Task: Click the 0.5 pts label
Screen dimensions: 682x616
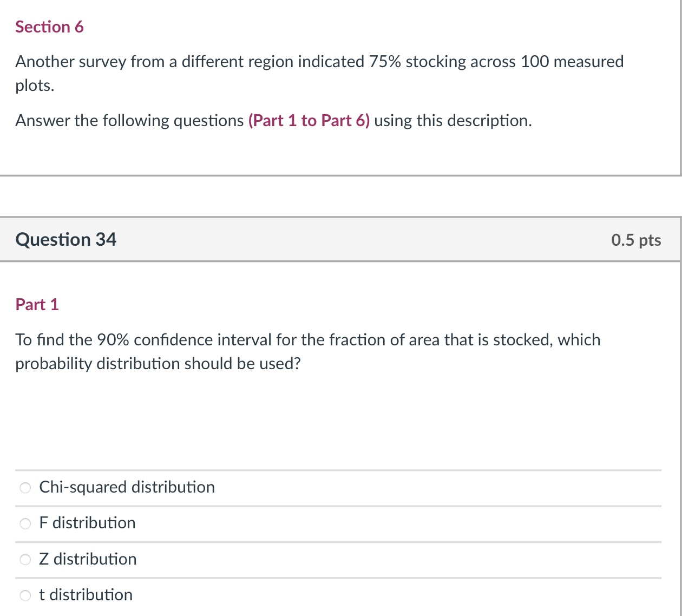Action: coord(637,240)
